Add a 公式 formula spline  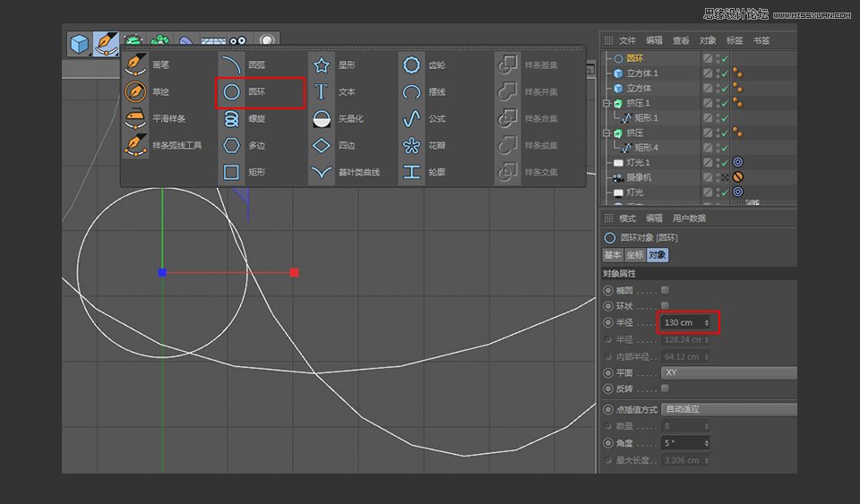[423, 118]
